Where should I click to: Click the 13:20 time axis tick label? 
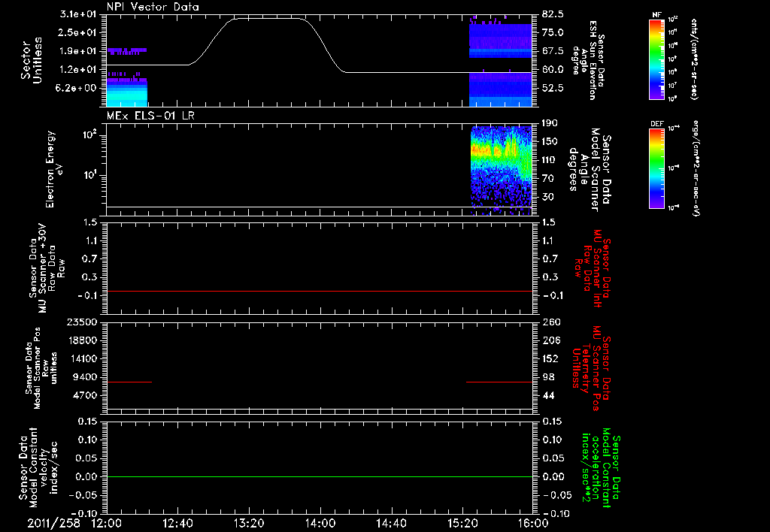(249, 523)
